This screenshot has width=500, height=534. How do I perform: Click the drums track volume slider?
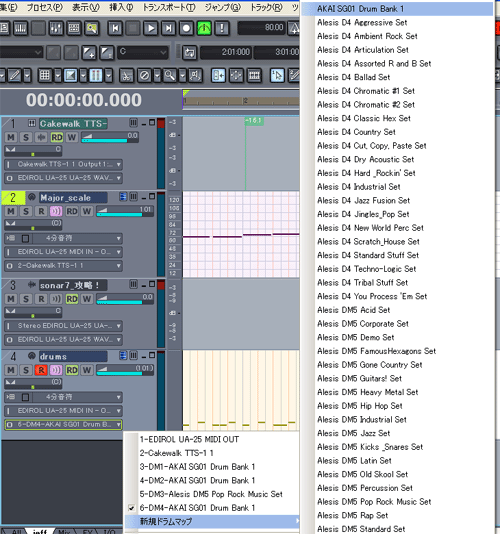tap(125, 370)
